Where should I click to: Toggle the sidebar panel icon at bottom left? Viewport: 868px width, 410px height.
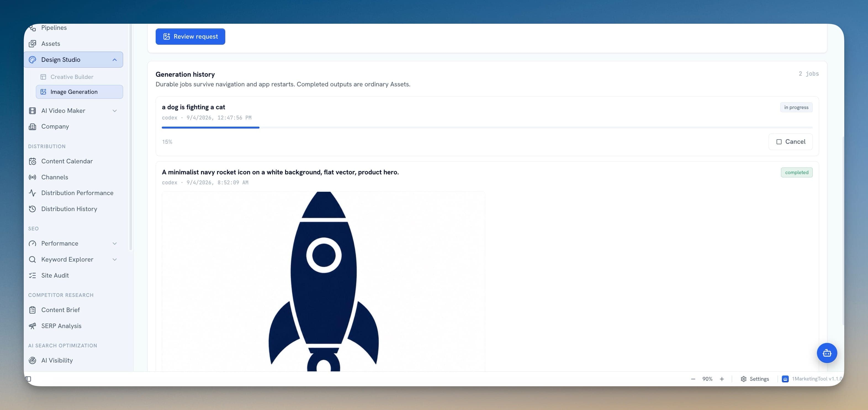click(29, 379)
